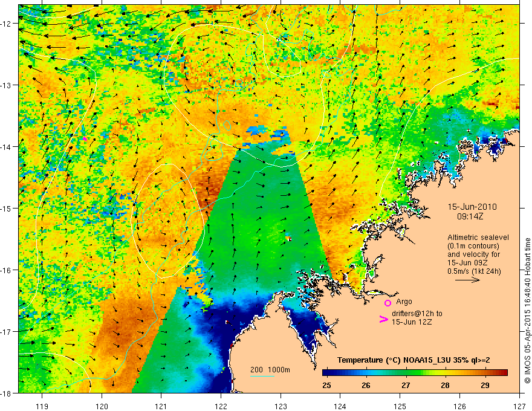Click the 'and velocity for' caption line
This screenshot has height=411, width=532.
point(473,254)
